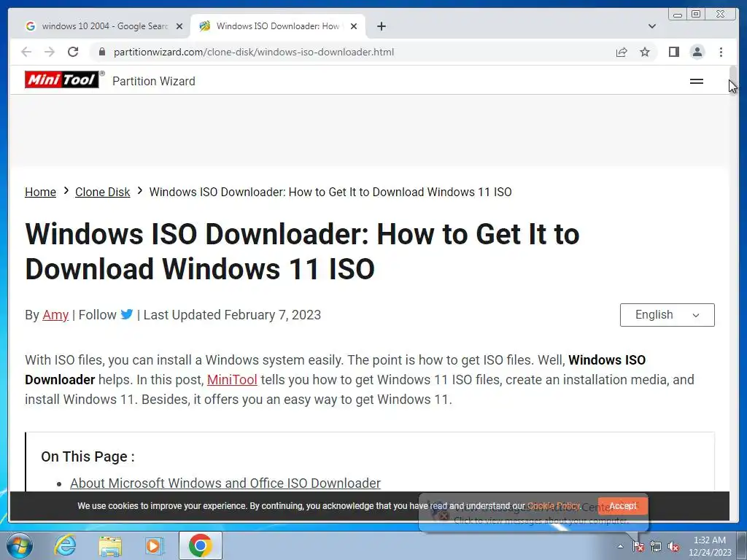
Task: Follow via the Twitter bird icon
Action: [127, 315]
